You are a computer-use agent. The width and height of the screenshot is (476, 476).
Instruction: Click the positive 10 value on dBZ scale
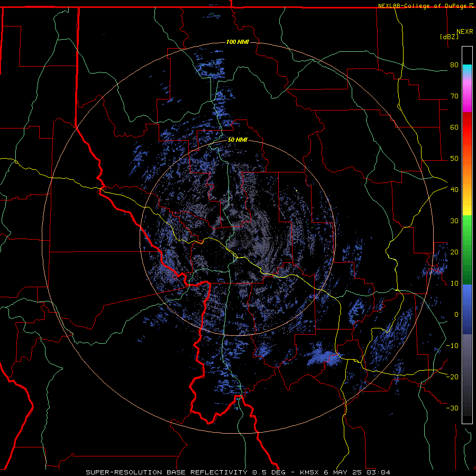click(454, 283)
